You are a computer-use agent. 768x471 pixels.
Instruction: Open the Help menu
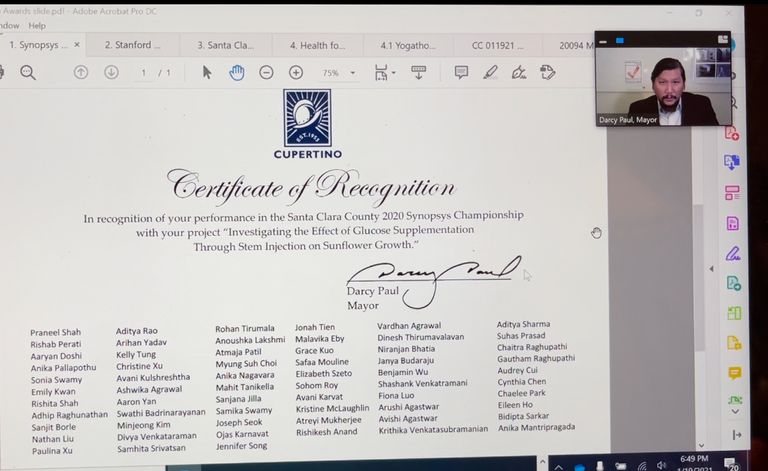pyautogui.click(x=37, y=25)
